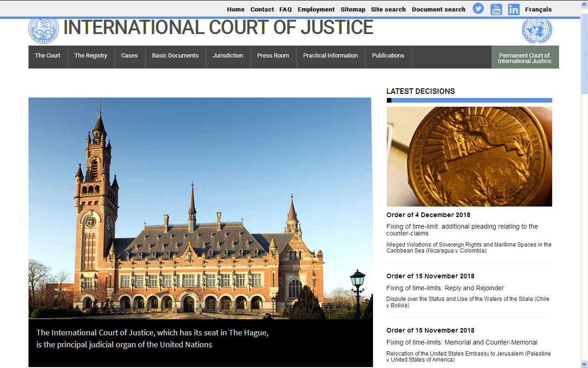Open Permanent Court of International Justice section
The width and height of the screenshot is (588, 368).
(x=525, y=57)
